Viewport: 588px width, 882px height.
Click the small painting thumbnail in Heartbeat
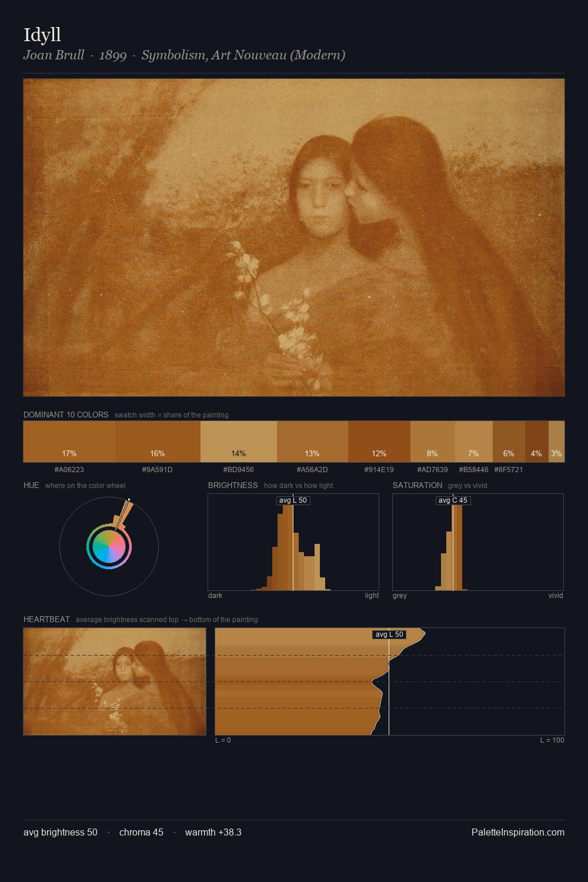tap(115, 681)
